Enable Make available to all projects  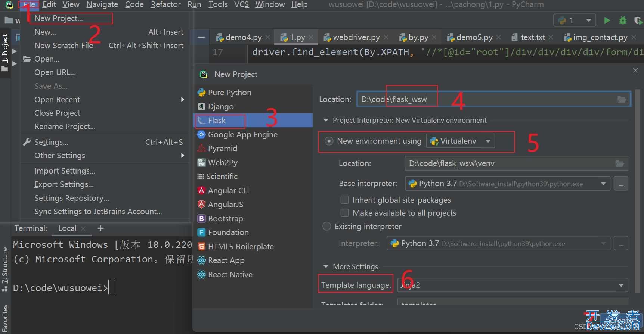point(345,213)
